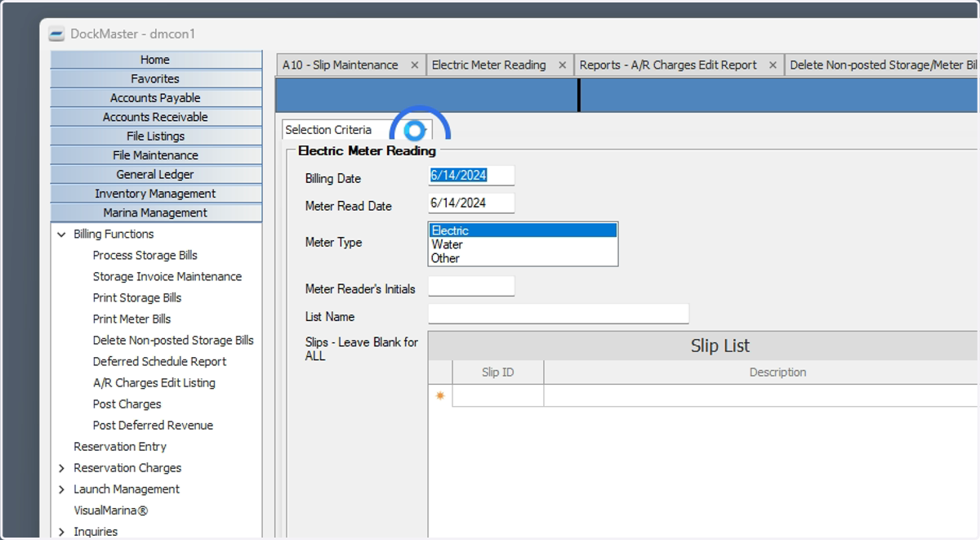This screenshot has width=980, height=540.
Task: Click the Meter Reader's Initials field
Action: (471, 286)
